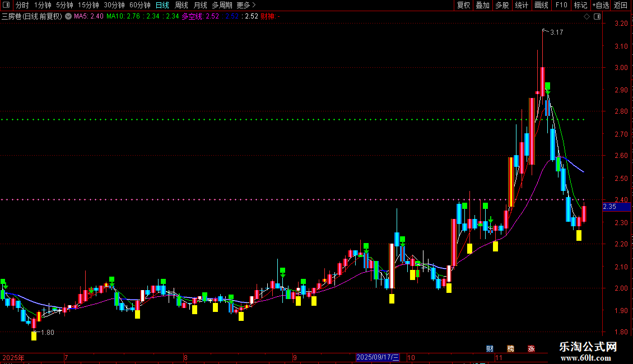This screenshot has height=364, width=633.
Task: Click the 2.60 price axis label
Action: click(x=621, y=156)
